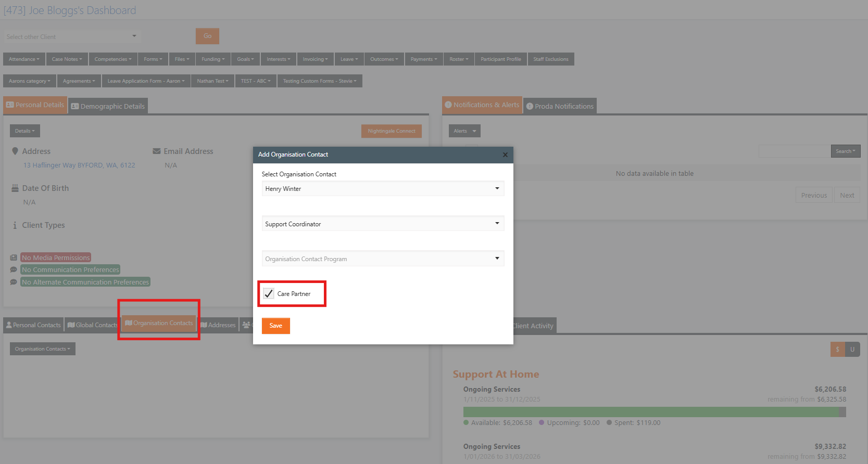Click the Address map pin icon
The height and width of the screenshot is (464, 868).
(x=15, y=151)
